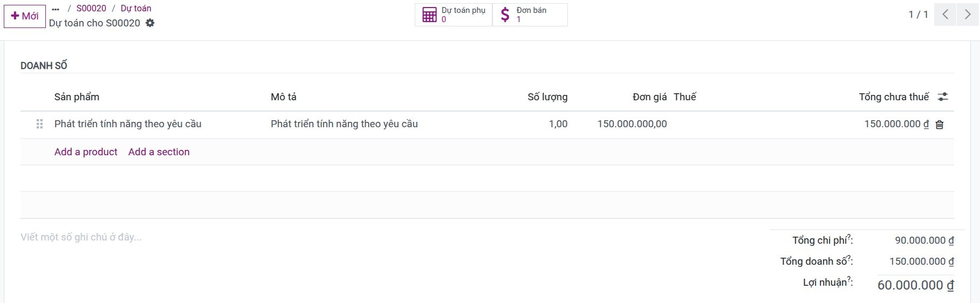The width and height of the screenshot is (980, 303).
Task: Click the Sản phẩm column header
Action: coord(77,97)
